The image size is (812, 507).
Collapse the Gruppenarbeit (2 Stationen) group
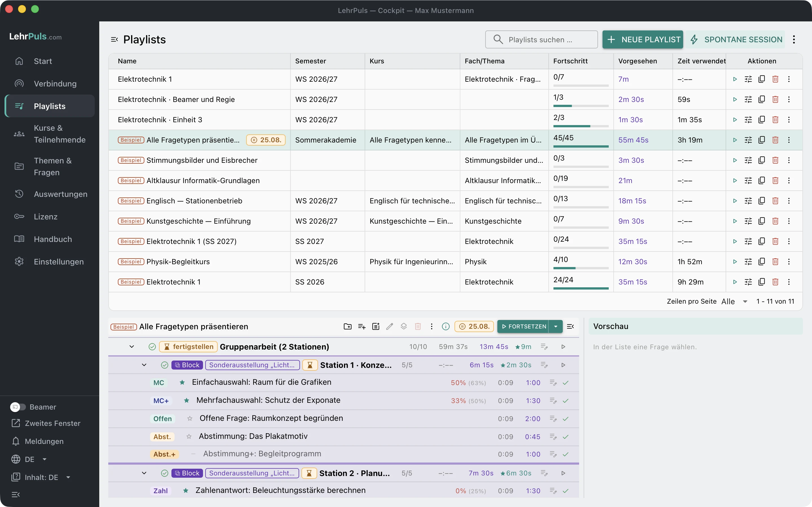[x=132, y=346]
